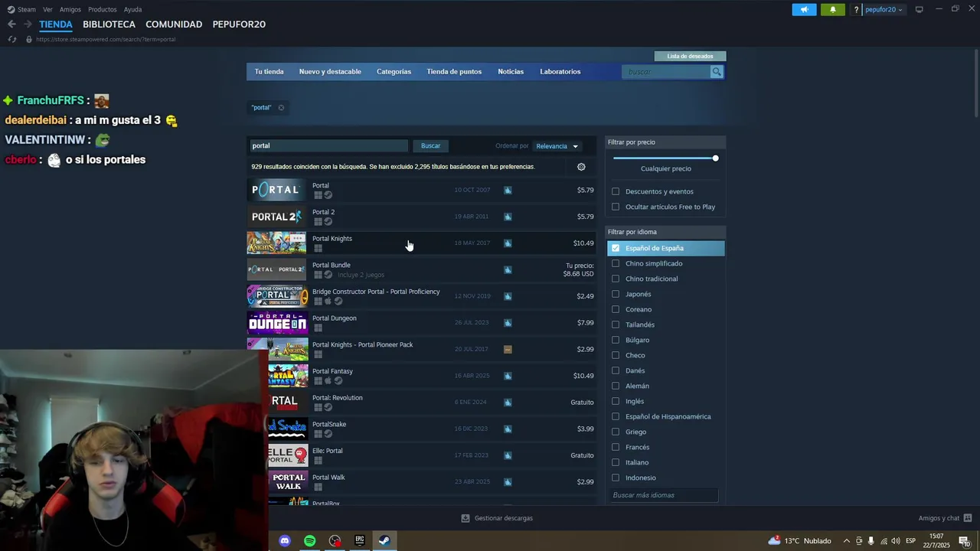Screen dimensions: 980x551
Task: Uncheck Español de España language filter
Action: 616,248
